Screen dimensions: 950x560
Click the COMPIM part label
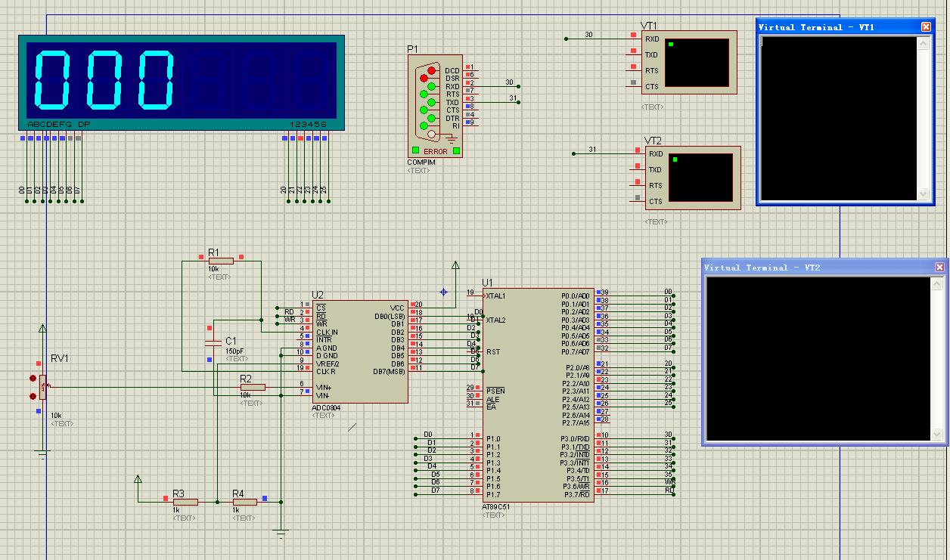[x=421, y=162]
